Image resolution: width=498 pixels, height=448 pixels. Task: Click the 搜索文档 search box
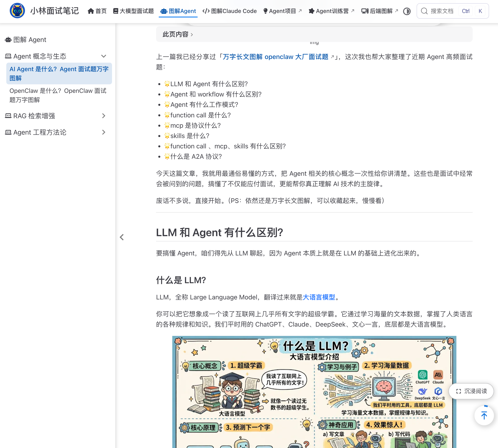(x=453, y=11)
